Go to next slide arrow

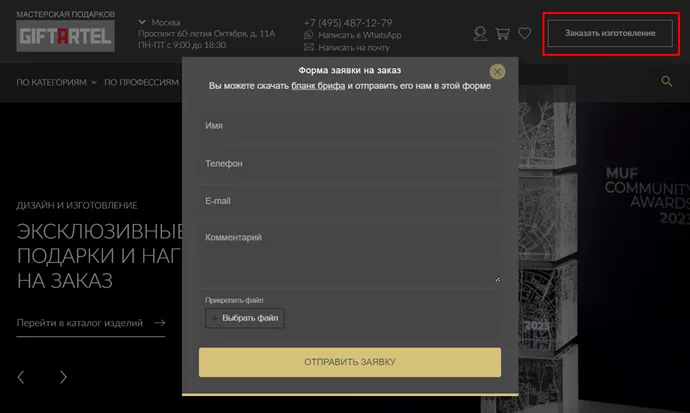[x=63, y=377]
